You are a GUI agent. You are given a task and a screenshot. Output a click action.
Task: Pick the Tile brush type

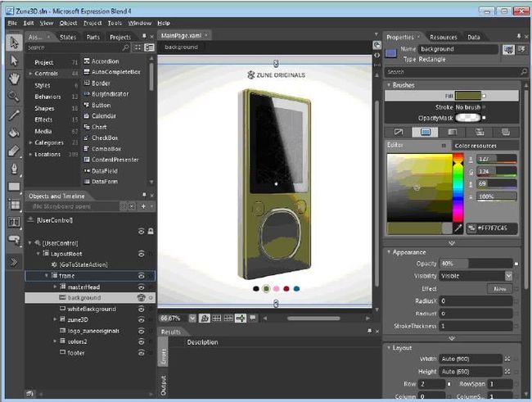coord(479,132)
